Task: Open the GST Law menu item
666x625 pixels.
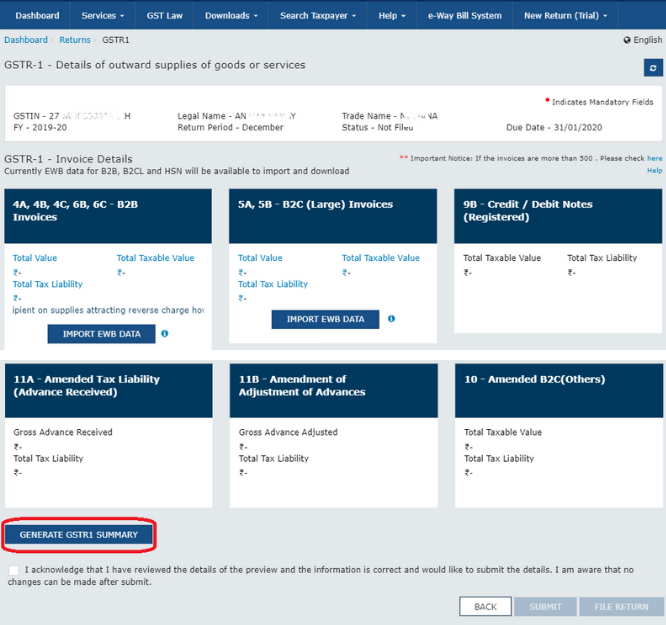Action: click(x=164, y=16)
